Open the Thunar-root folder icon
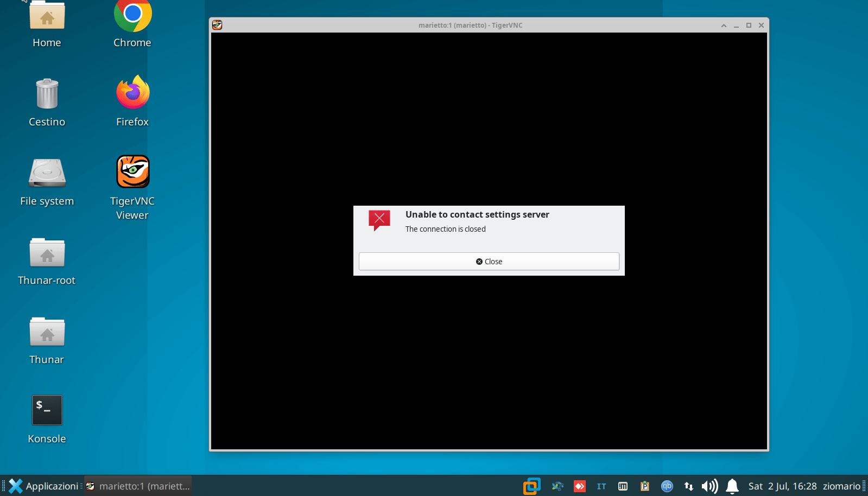Viewport: 868px width, 496px height. tap(47, 252)
